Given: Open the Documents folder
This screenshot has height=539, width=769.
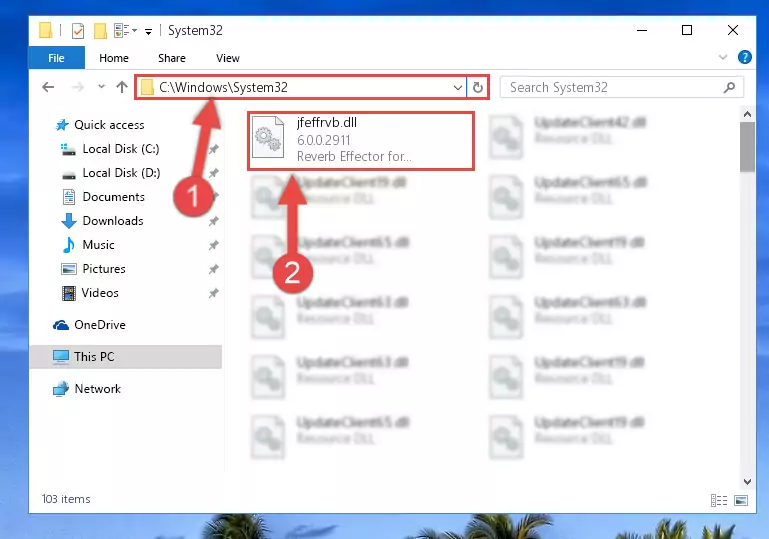Looking at the screenshot, I should [x=103, y=197].
